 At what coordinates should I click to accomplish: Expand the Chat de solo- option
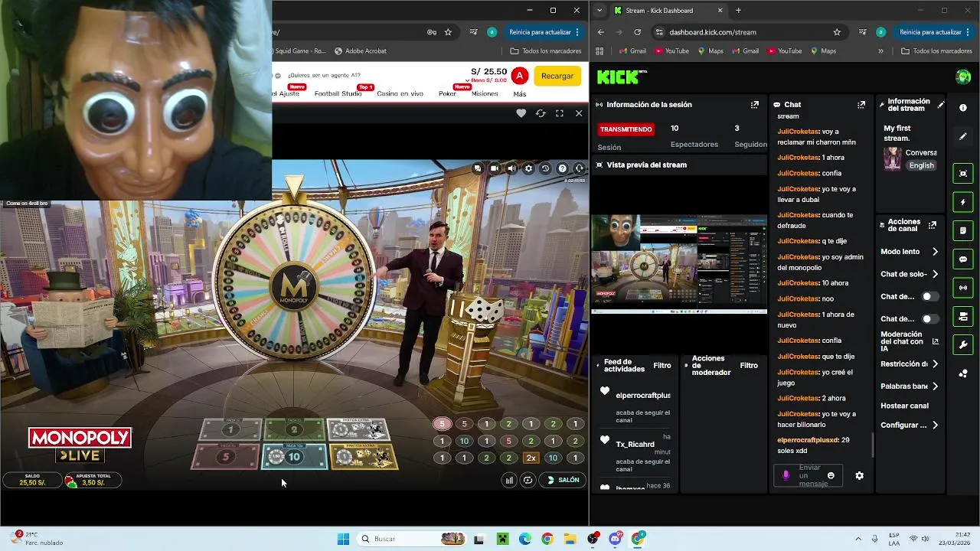pyautogui.click(x=935, y=274)
